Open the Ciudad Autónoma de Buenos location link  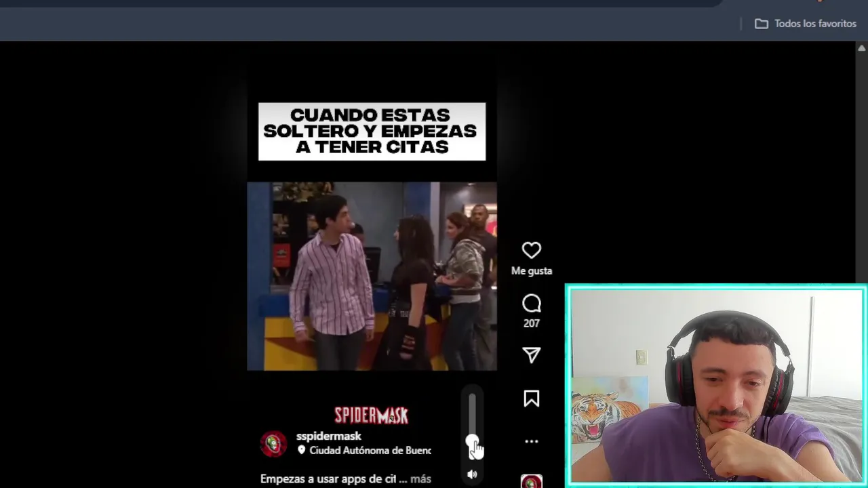pyautogui.click(x=370, y=450)
